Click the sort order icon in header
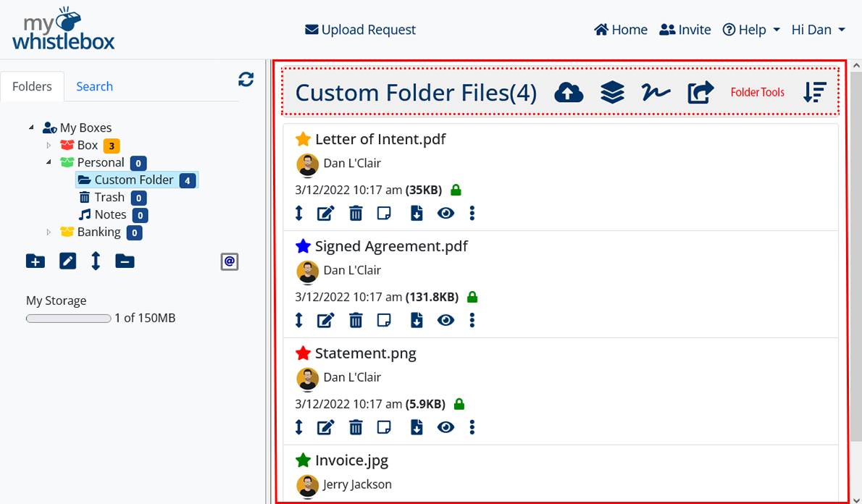The height and width of the screenshot is (504, 862). (x=815, y=93)
